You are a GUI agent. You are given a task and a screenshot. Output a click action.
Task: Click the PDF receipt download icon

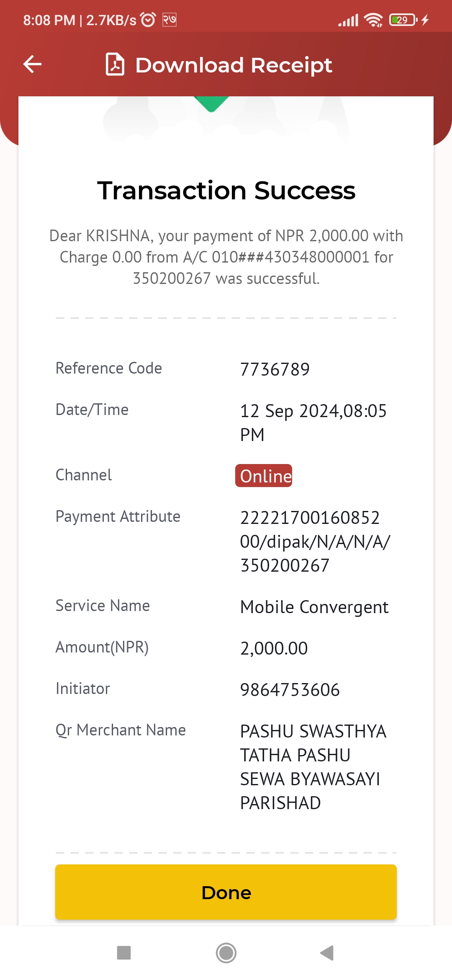[x=115, y=64]
